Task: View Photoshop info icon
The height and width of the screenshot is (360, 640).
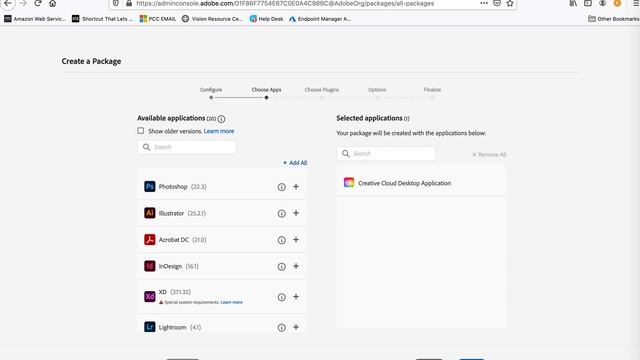Action: (282, 187)
